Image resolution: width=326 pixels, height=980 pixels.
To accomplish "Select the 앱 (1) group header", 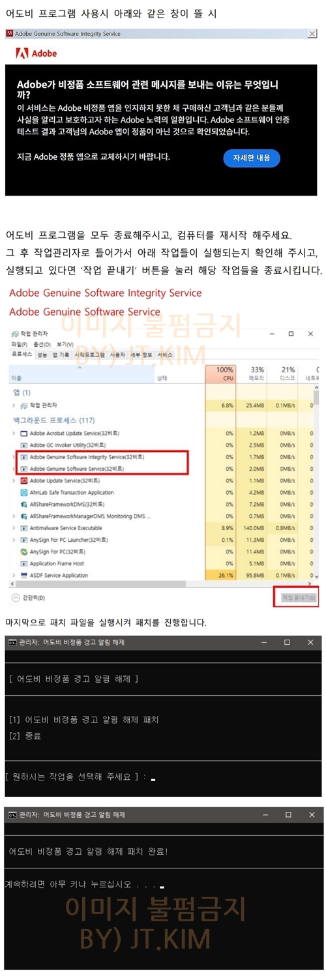I will tap(22, 393).
